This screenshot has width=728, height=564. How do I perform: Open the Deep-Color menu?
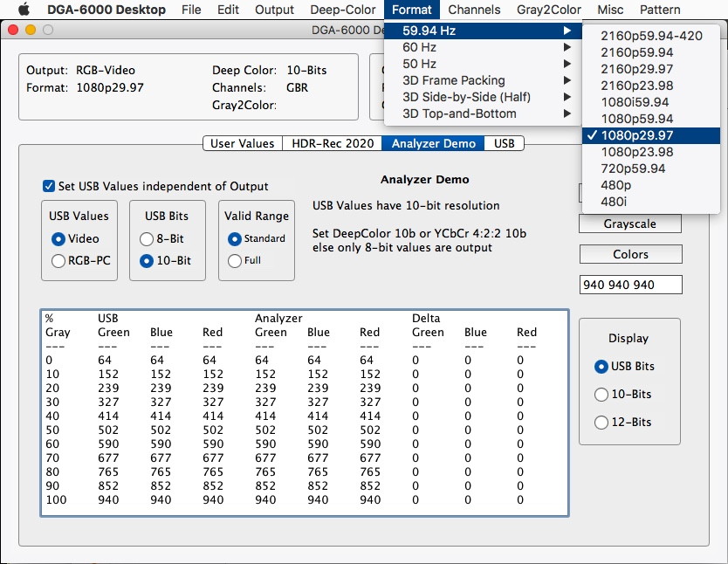coord(341,10)
